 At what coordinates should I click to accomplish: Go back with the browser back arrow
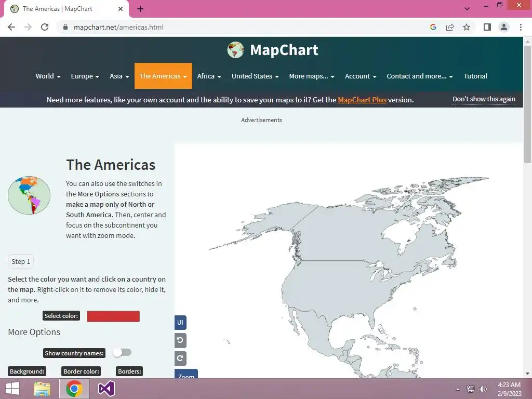tap(11, 27)
